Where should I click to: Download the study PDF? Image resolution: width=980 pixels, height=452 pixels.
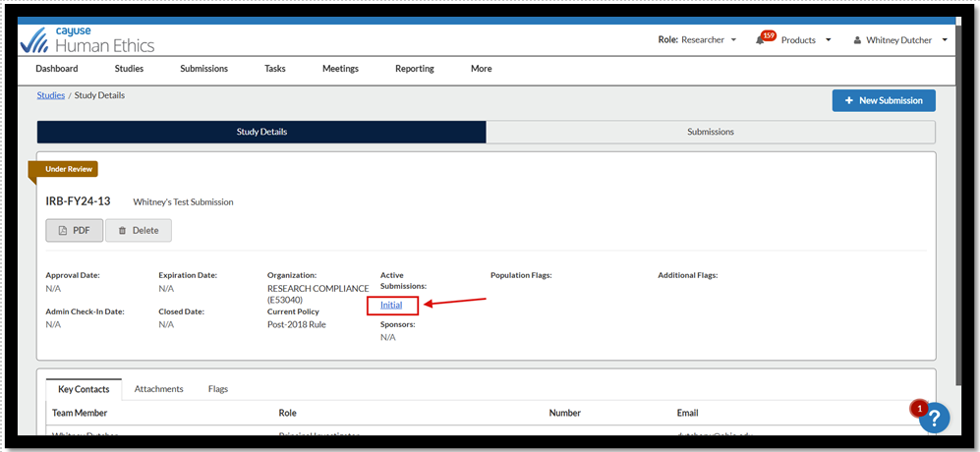point(75,230)
